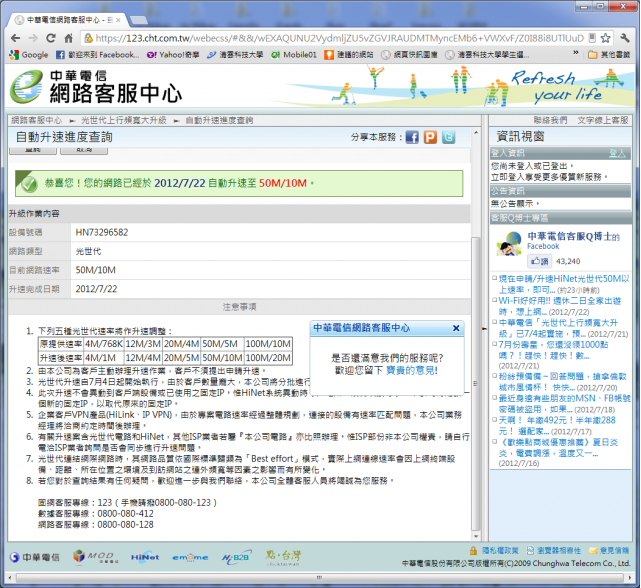
Task: Click the Facebook 讚 like button
Action: click(539, 261)
